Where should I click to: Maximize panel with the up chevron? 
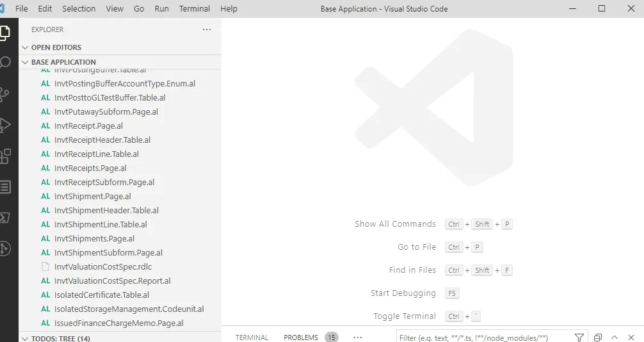tap(615, 338)
